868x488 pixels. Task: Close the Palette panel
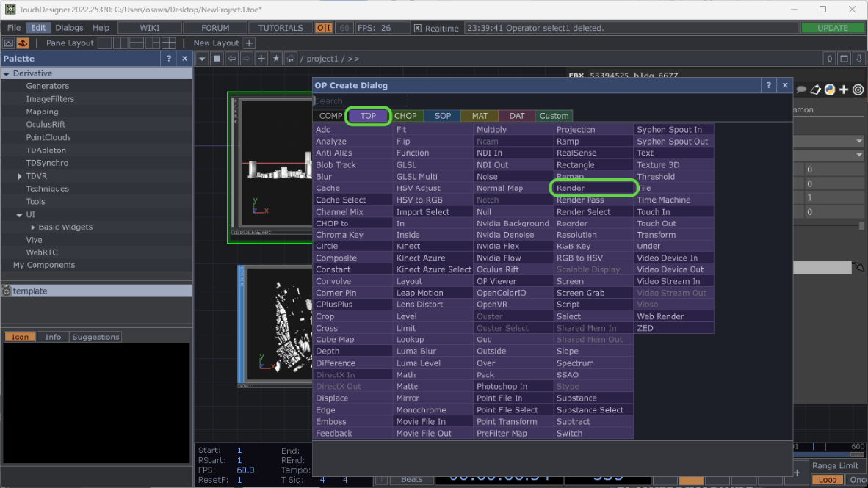(x=185, y=59)
